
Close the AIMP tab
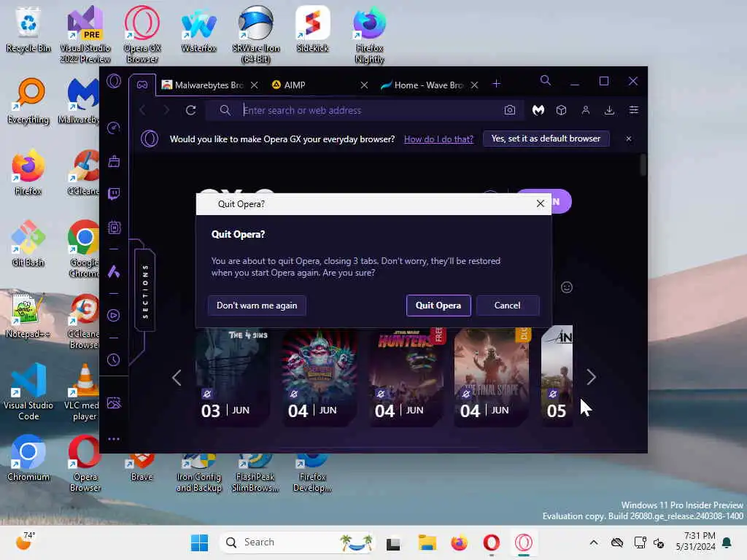tap(364, 85)
